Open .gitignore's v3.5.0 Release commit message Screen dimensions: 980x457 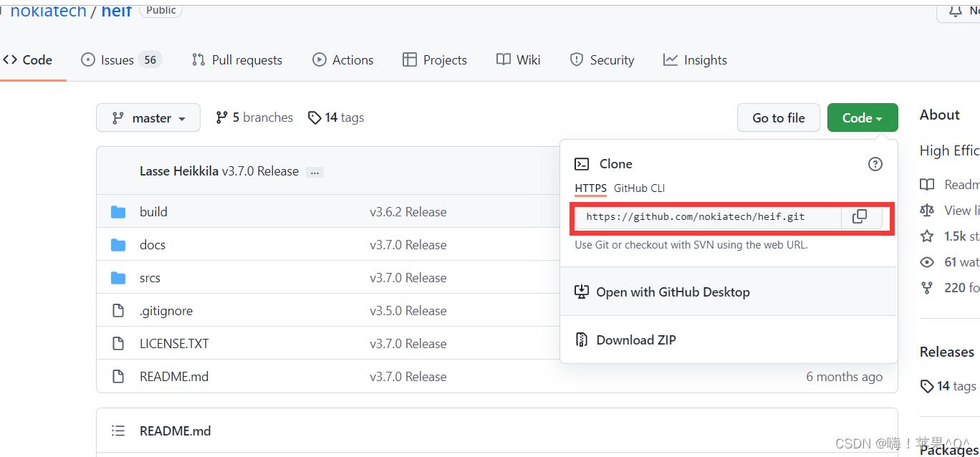(x=408, y=311)
